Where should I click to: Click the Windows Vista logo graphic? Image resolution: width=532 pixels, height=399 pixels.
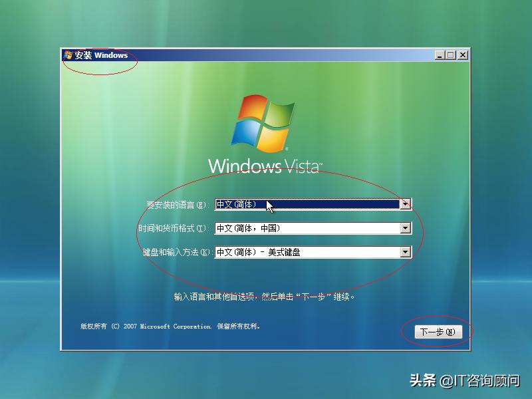[x=265, y=132]
